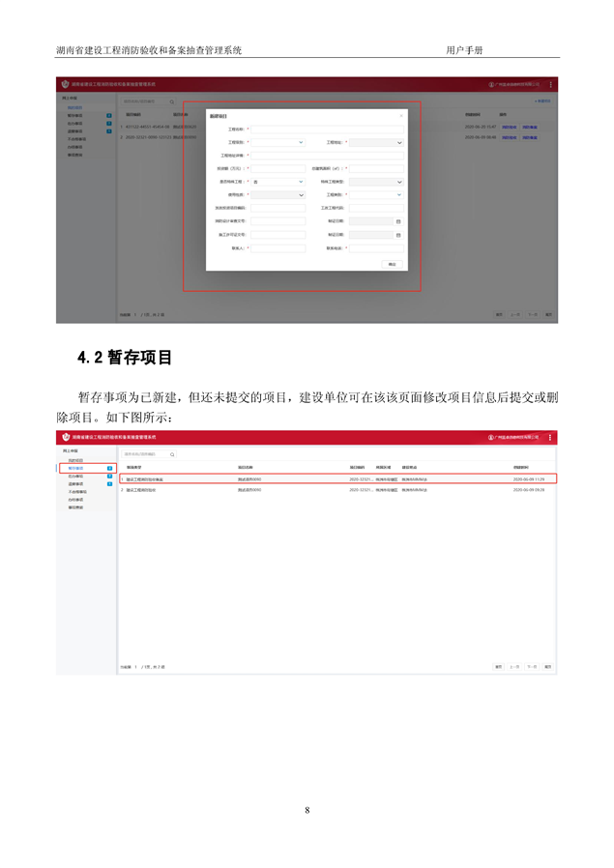This screenshot has width=614, height=868.
Task: Expand the 使用性质 dropdown in the dialog
Action: pos(301,195)
